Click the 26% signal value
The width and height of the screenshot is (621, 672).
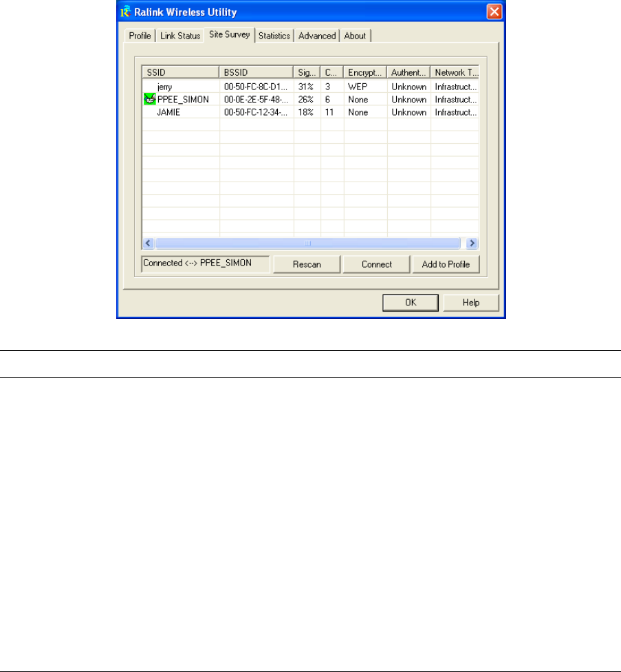tap(305, 100)
